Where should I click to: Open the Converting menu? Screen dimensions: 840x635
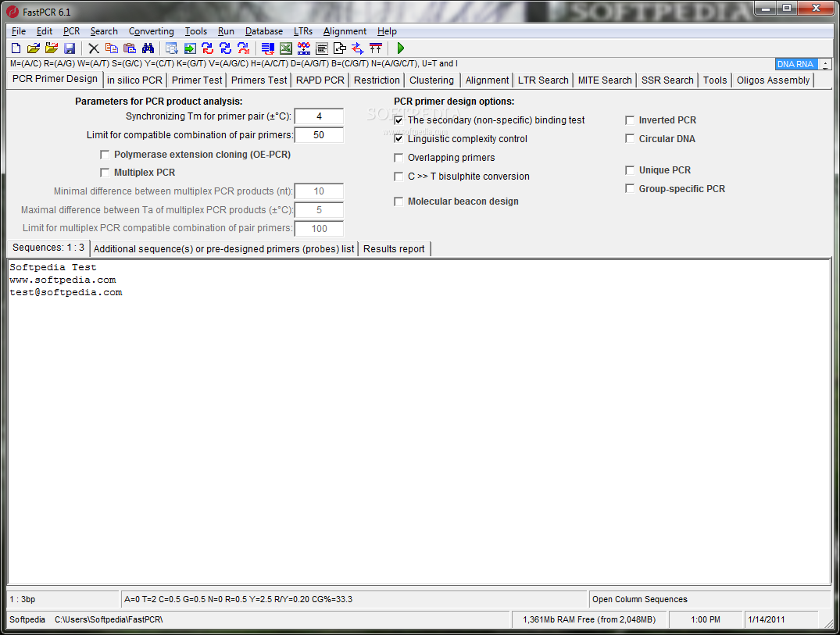coord(151,31)
